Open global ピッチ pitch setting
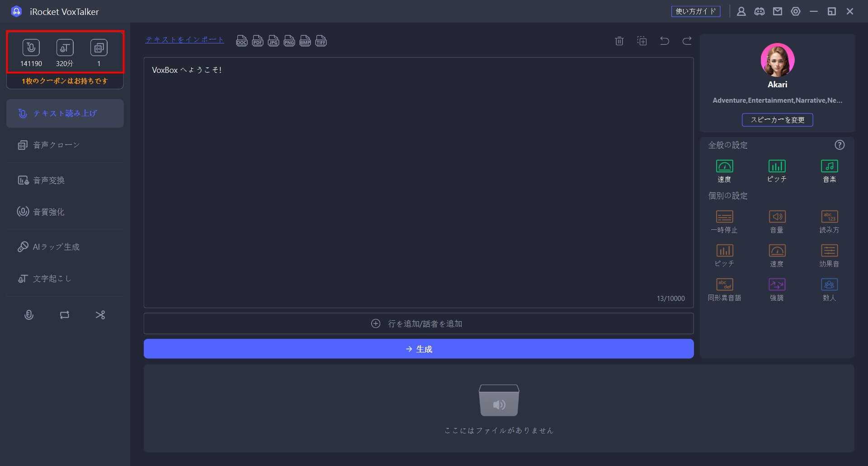 click(x=777, y=171)
